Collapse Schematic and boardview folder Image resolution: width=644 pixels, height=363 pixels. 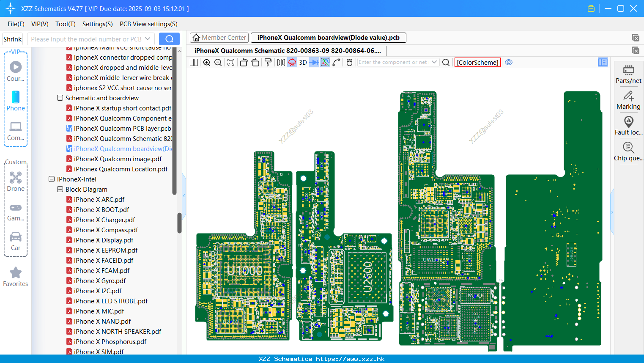(x=60, y=98)
